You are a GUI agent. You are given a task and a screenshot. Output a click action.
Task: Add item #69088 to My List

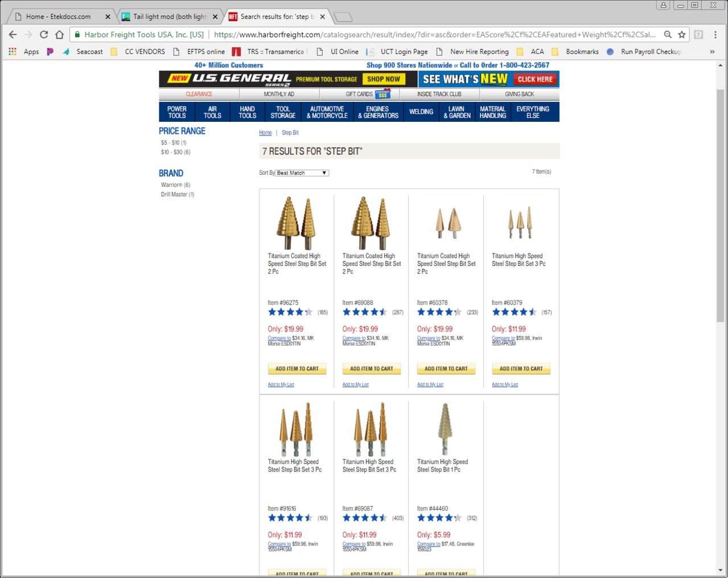click(x=356, y=385)
